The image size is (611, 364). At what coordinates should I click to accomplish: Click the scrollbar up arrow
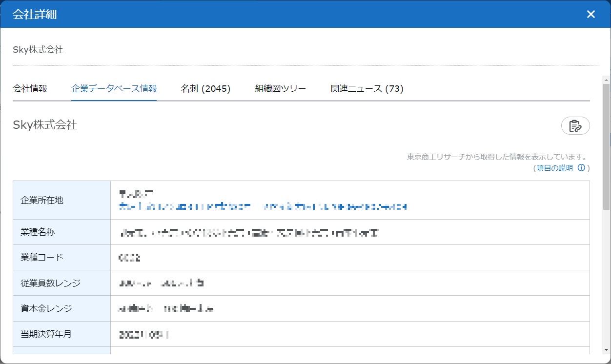click(x=606, y=79)
